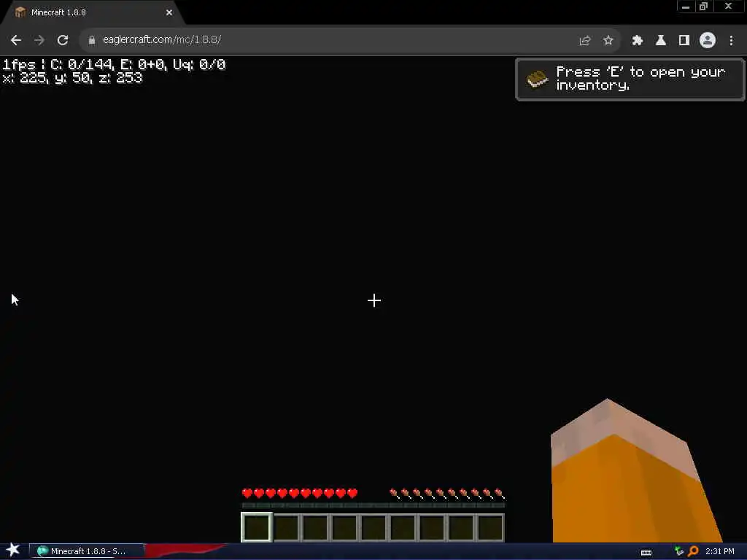Click the network tray icon
747x560 pixels.
pyautogui.click(x=679, y=551)
